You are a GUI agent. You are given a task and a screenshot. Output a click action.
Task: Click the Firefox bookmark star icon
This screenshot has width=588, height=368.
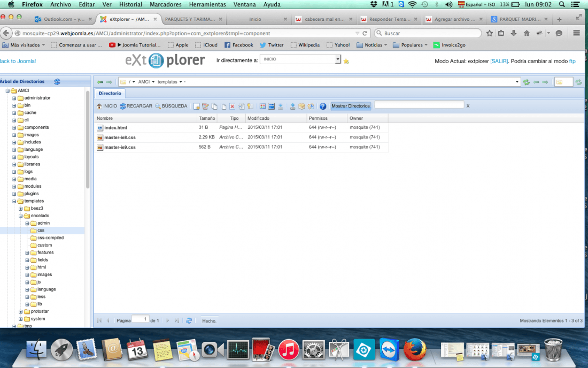pyautogui.click(x=489, y=33)
